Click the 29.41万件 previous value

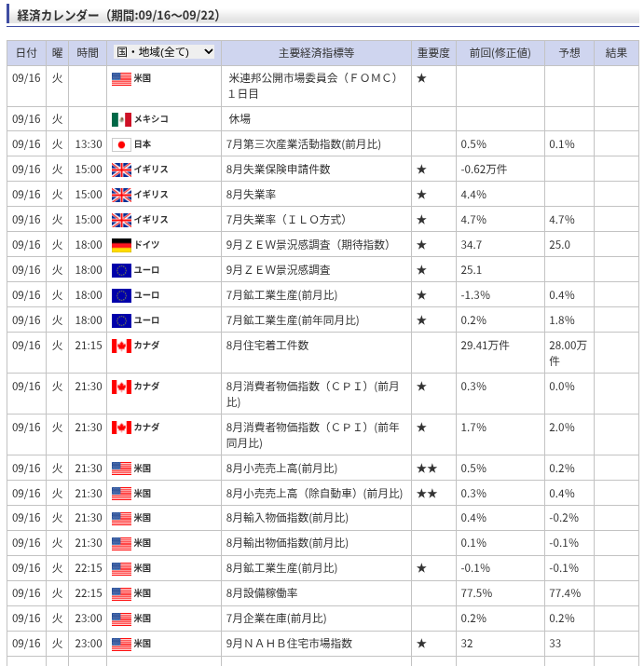tap(485, 346)
